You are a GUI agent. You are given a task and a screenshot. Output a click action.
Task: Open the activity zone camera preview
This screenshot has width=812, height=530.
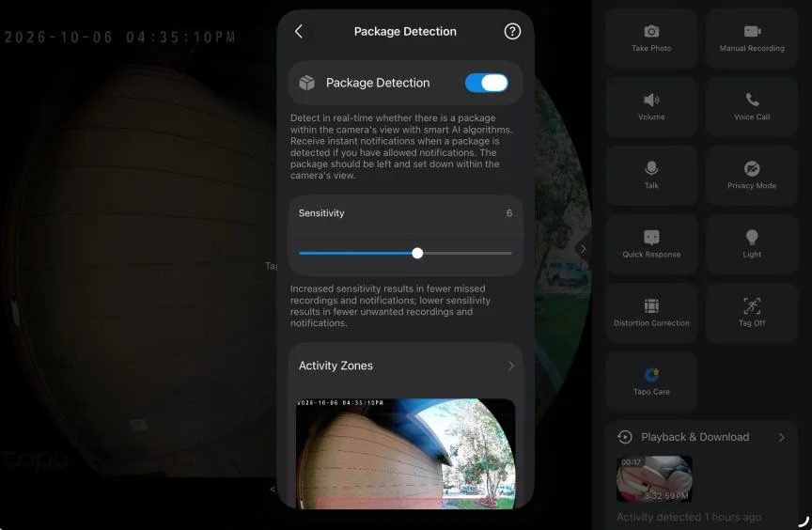pos(405,453)
